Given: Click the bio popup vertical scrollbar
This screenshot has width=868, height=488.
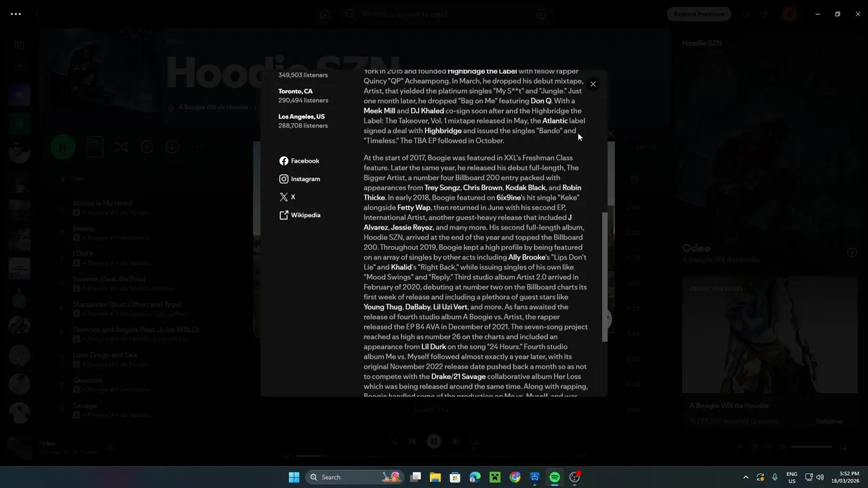Looking at the screenshot, I should [x=605, y=277].
